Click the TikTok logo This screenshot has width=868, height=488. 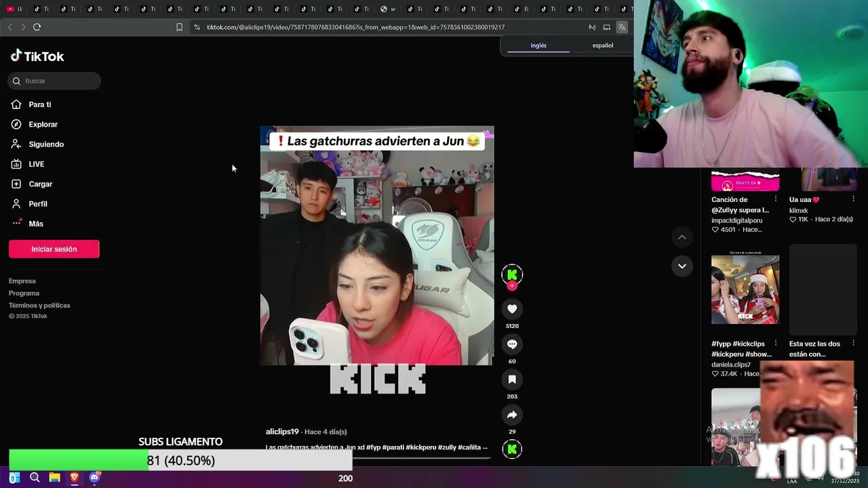(37, 56)
